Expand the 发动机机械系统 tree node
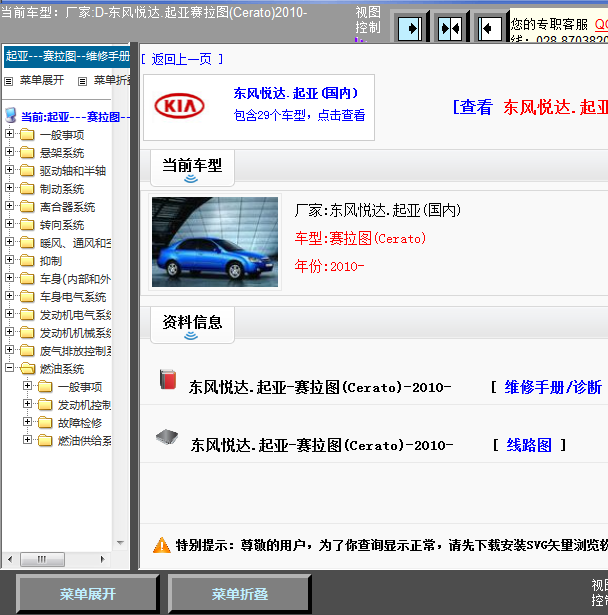Viewport: 608px width, 615px height. coord(9,332)
